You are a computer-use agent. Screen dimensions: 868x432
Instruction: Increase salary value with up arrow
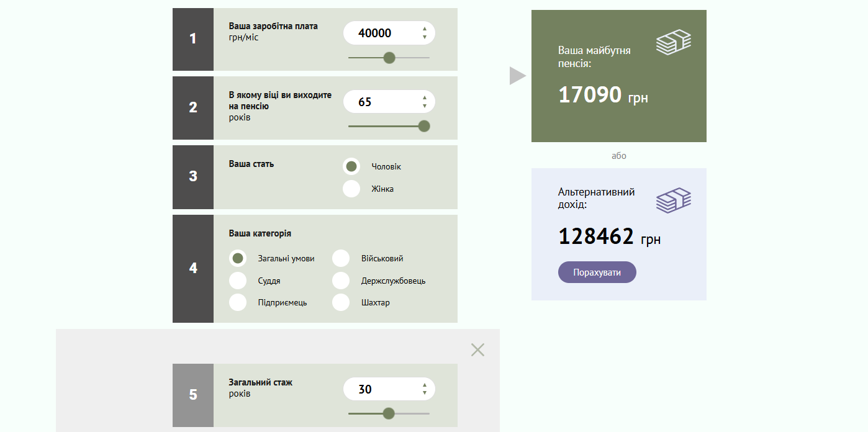point(425,29)
